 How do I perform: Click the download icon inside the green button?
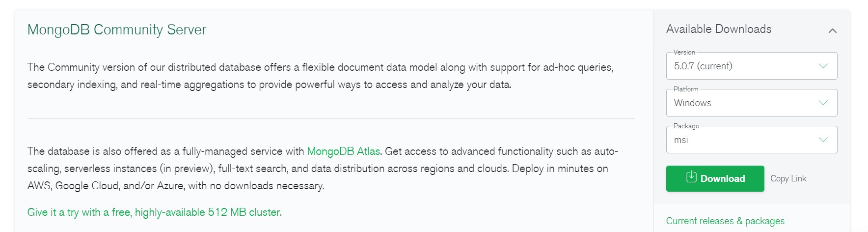pos(691,177)
